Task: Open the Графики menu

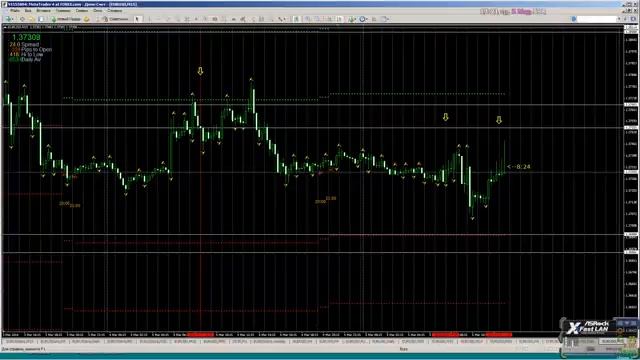Action: (x=63, y=11)
